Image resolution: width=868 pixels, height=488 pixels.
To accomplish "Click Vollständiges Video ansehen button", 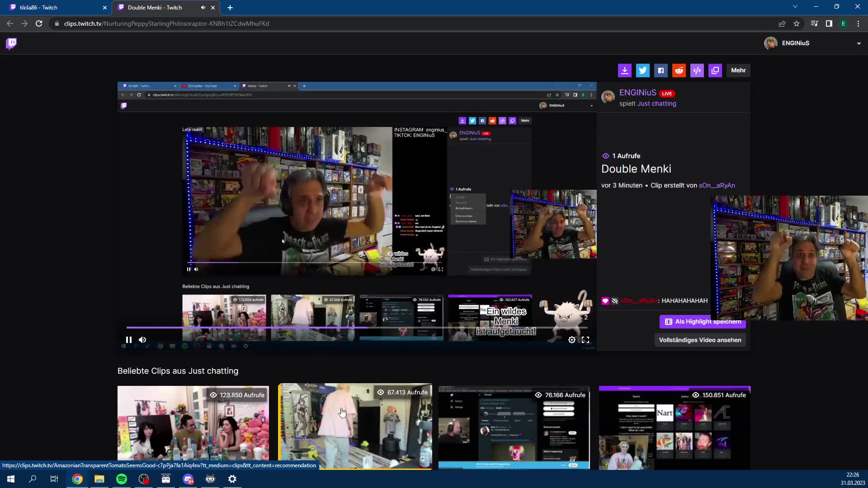I will point(700,340).
